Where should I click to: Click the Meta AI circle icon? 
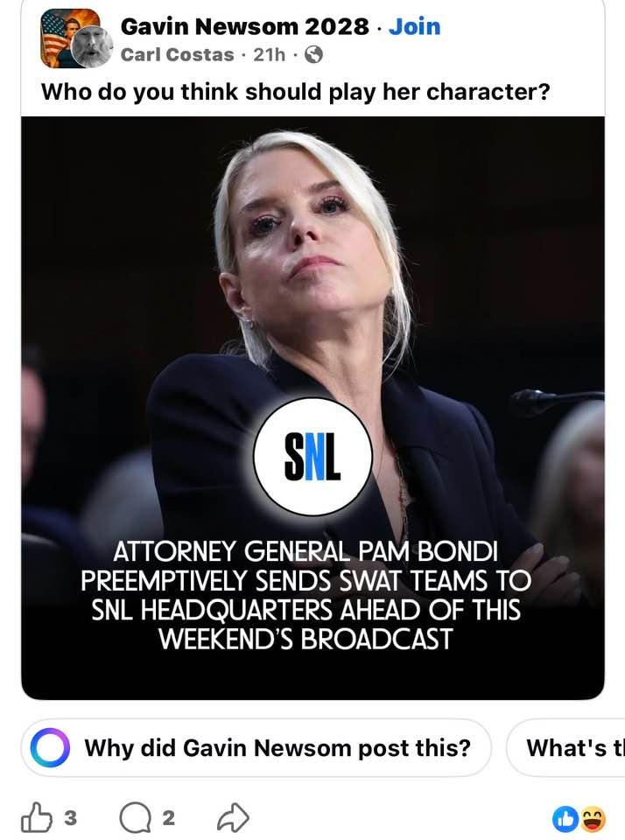(50, 747)
